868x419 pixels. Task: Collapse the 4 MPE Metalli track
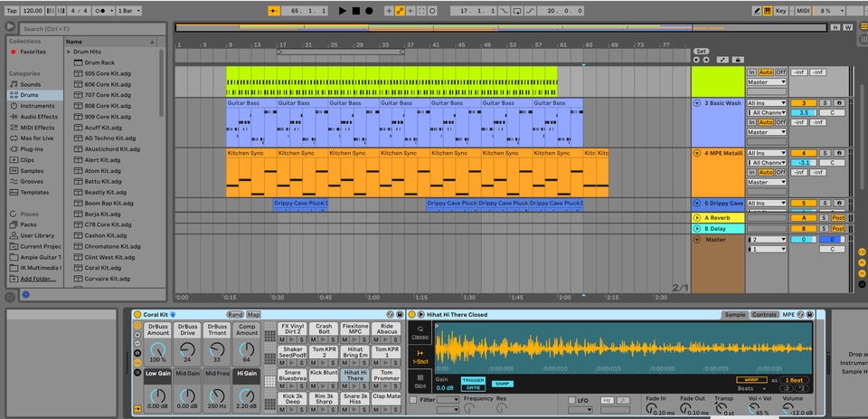point(697,153)
